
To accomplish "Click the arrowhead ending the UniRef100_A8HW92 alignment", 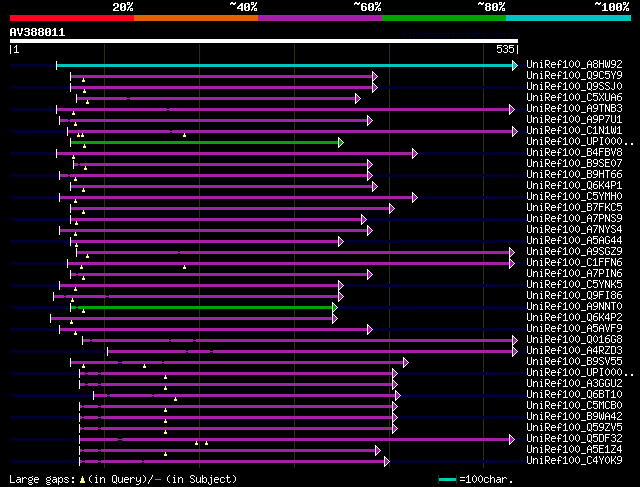I will (x=515, y=65).
